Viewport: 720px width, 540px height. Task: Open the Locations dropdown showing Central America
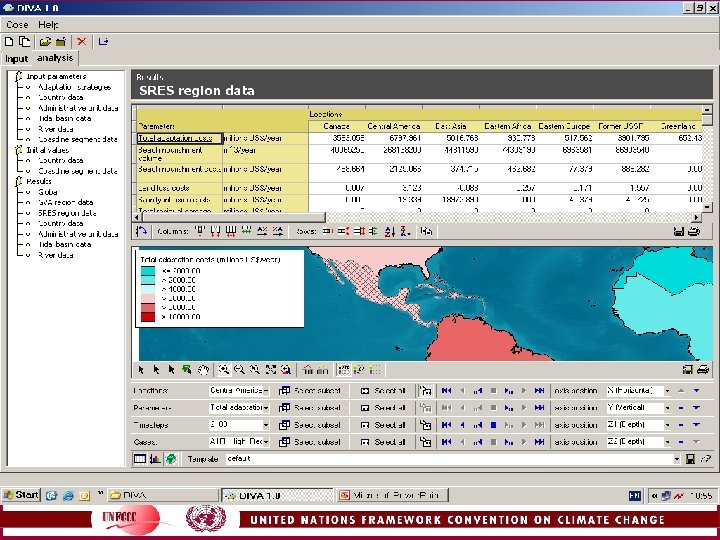(267, 390)
